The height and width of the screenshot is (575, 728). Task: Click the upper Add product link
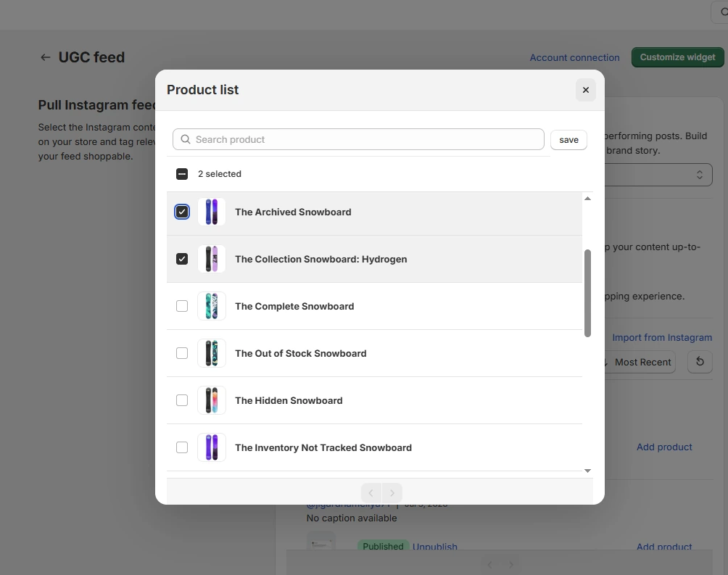click(664, 447)
